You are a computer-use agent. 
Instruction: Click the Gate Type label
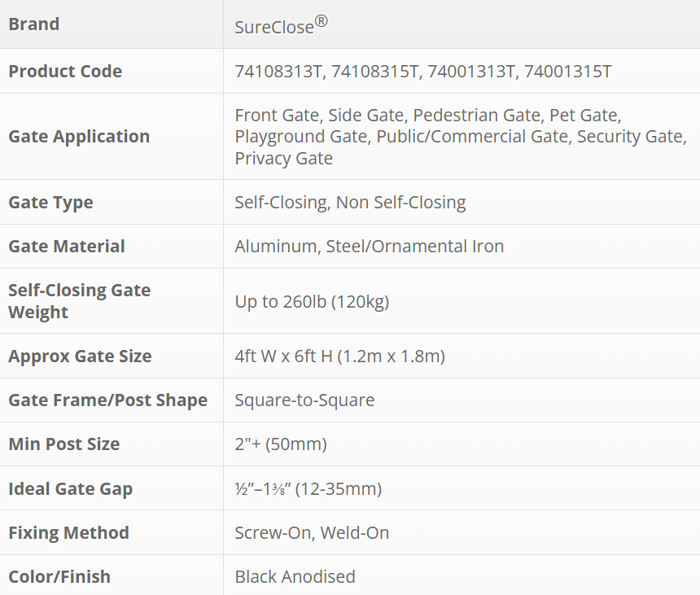(50, 203)
